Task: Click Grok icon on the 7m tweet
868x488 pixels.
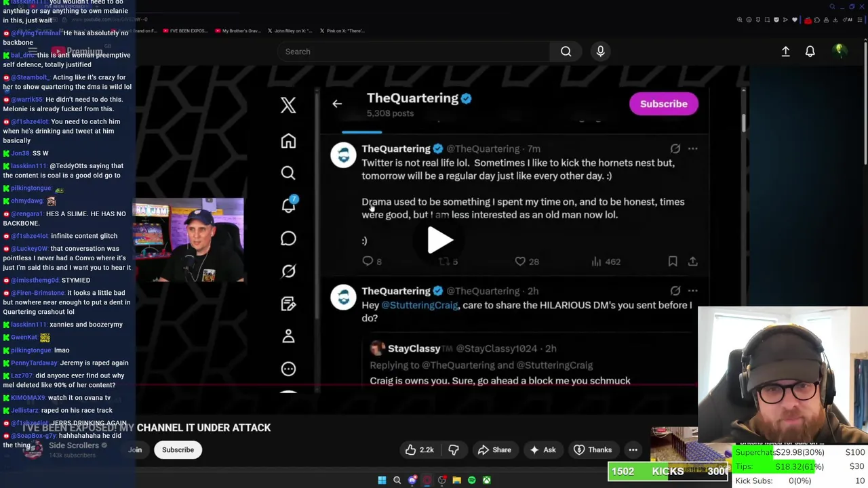Action: (675, 148)
